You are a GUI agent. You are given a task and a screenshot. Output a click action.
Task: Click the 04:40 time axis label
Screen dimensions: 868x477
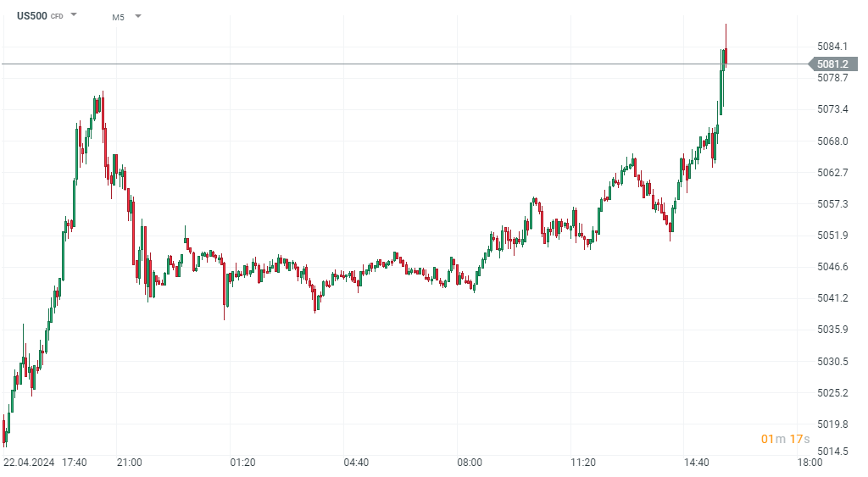pyautogui.click(x=356, y=463)
